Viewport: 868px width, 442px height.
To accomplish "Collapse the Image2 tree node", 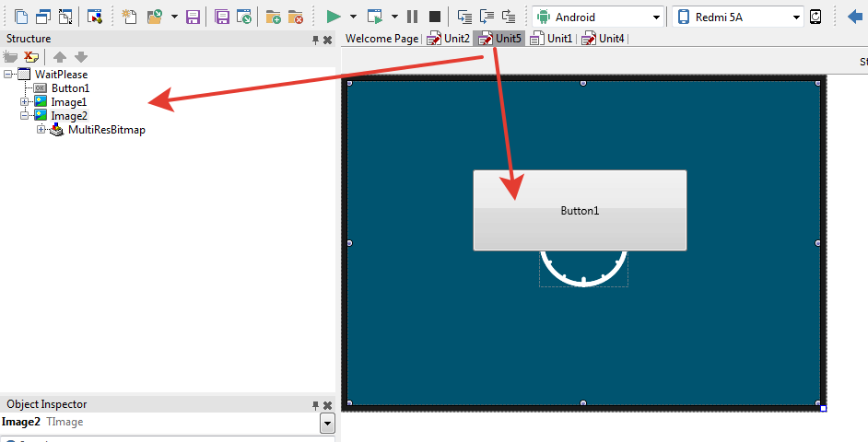I will coord(24,116).
